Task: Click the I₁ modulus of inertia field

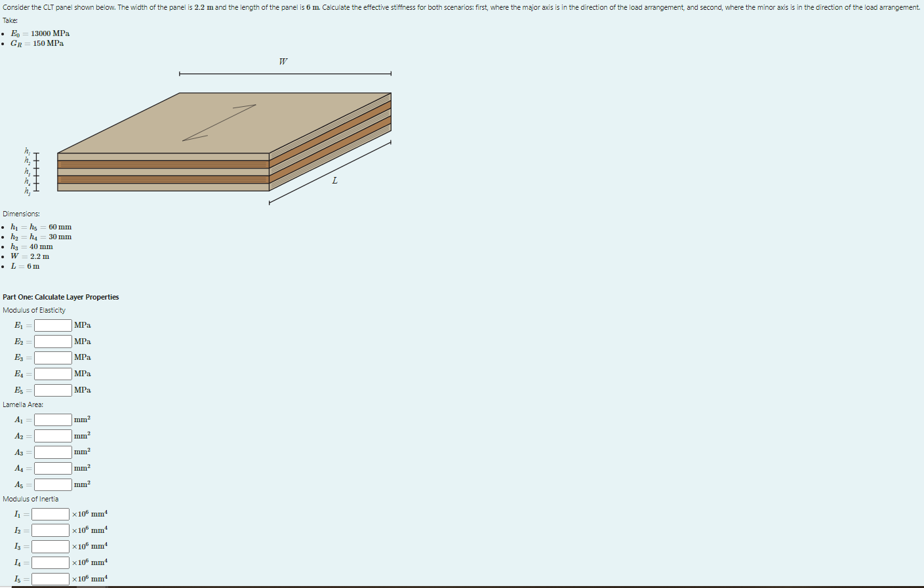Action: 49,514
